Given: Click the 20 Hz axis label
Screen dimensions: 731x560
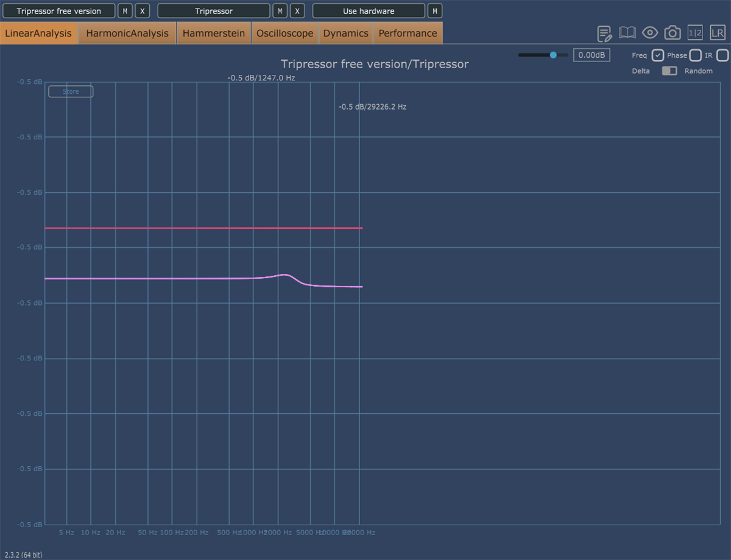Looking at the screenshot, I should (x=115, y=532).
